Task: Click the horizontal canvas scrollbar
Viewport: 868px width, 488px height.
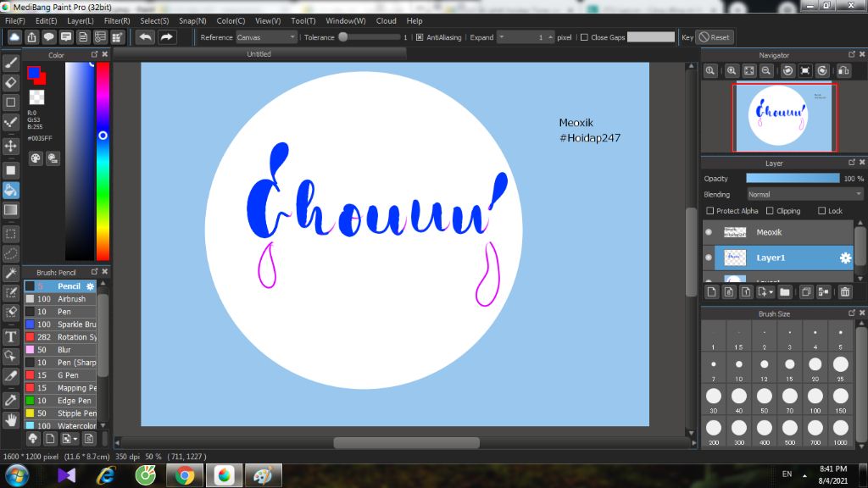Action: tap(406, 442)
